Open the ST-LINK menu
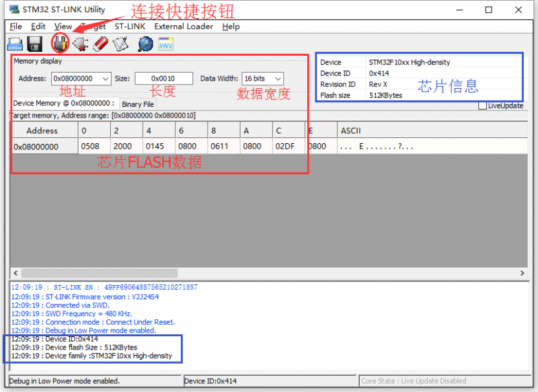The image size is (538, 392). tap(130, 26)
